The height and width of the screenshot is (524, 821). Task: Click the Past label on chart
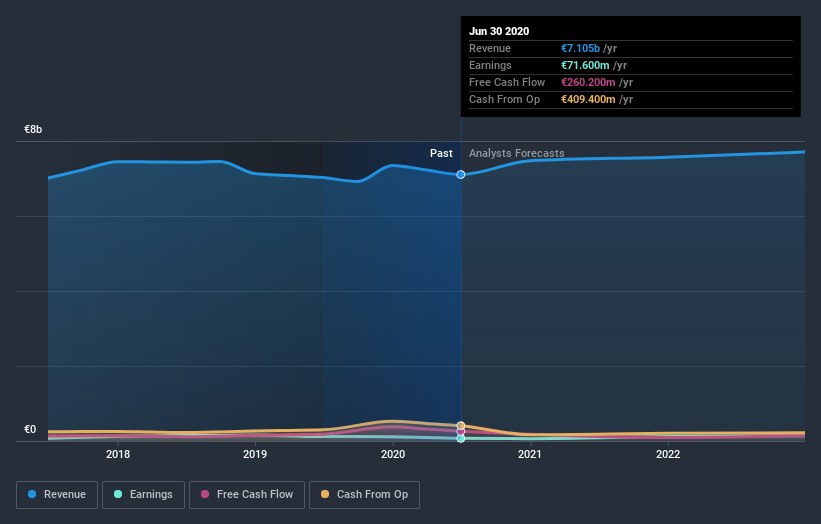(441, 153)
